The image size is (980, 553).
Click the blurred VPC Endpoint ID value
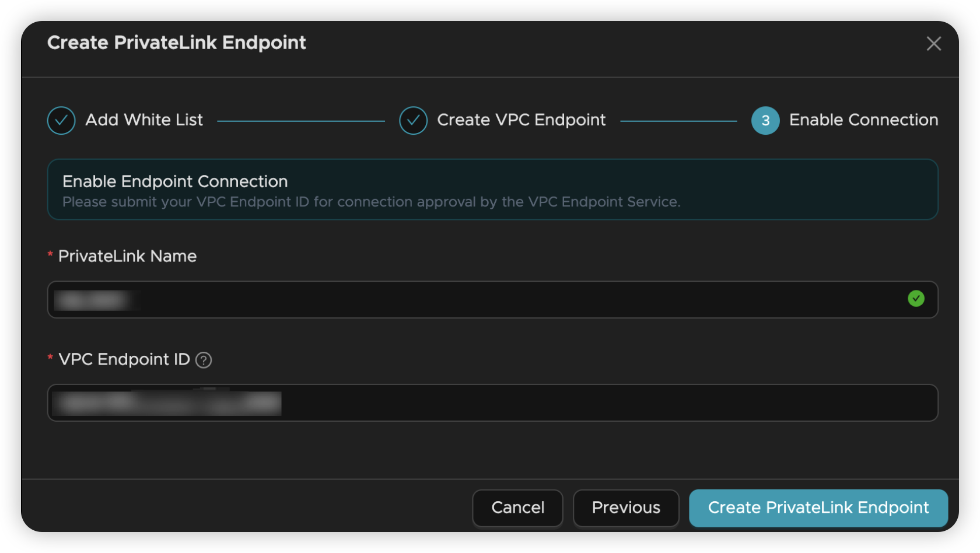[x=167, y=402]
